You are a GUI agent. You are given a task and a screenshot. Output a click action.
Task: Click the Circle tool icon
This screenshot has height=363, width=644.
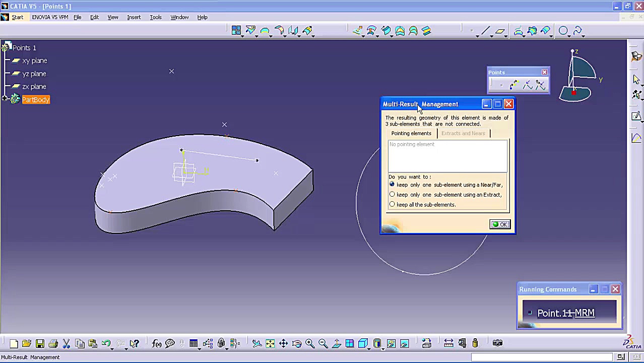click(x=563, y=31)
